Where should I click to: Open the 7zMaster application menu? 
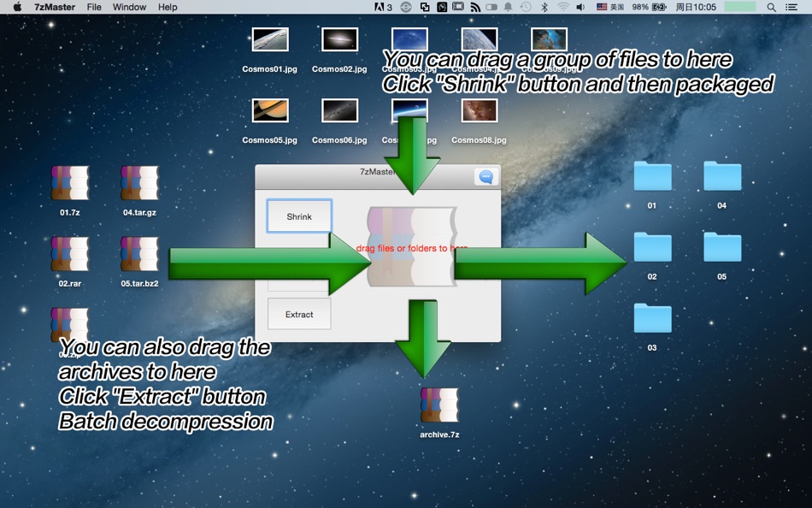click(55, 7)
